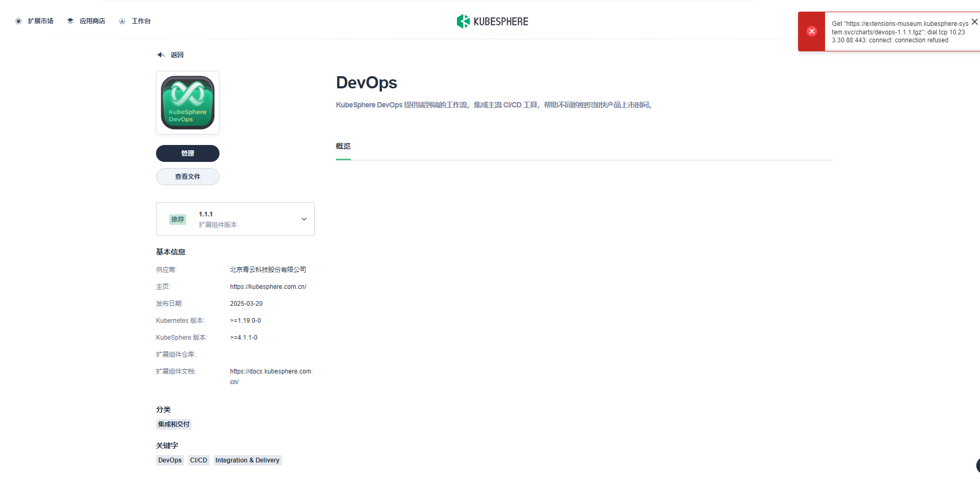This screenshot has height=491, width=980.
Task: Click the DevOps keyword tag
Action: tap(170, 460)
